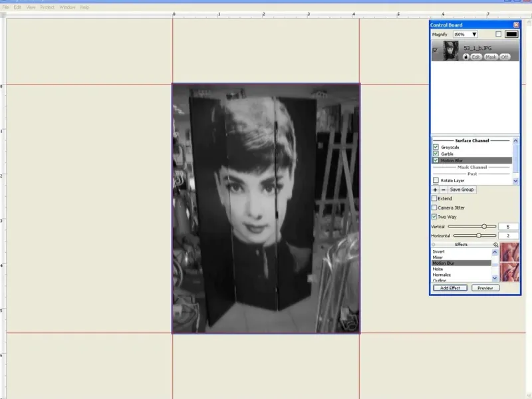Open the Magnify percentage dropdown
The height and width of the screenshot is (399, 532).
pyautogui.click(x=474, y=34)
